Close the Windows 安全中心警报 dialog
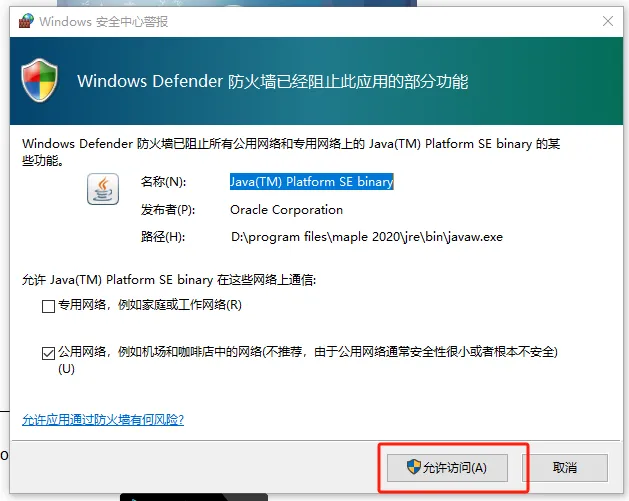This screenshot has height=501, width=629. 608,21
